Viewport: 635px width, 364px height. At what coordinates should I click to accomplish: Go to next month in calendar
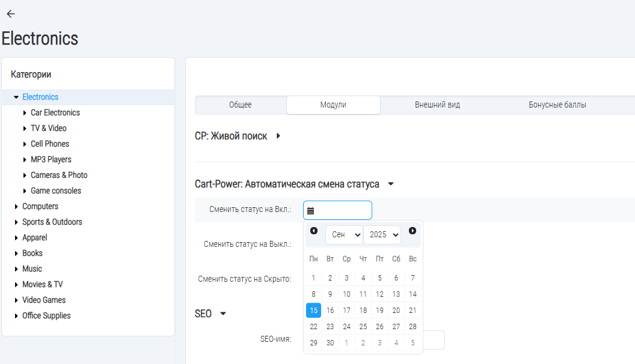(413, 231)
